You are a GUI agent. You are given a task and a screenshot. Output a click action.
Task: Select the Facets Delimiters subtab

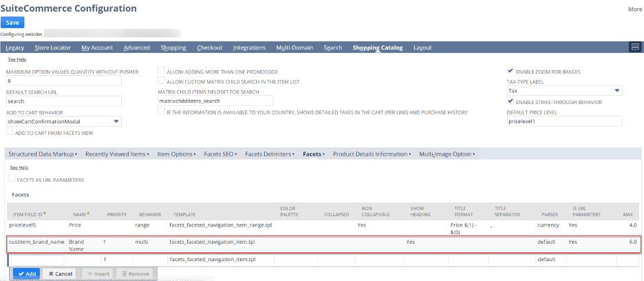click(271, 154)
